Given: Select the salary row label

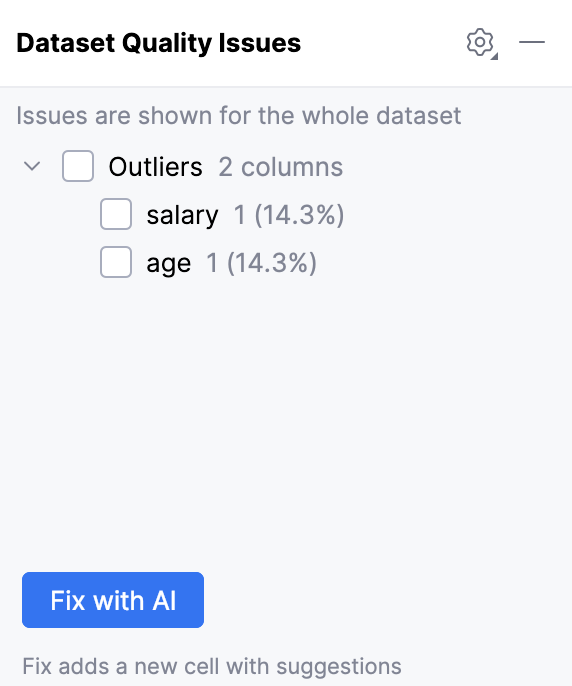Looking at the screenshot, I should pos(182,215).
